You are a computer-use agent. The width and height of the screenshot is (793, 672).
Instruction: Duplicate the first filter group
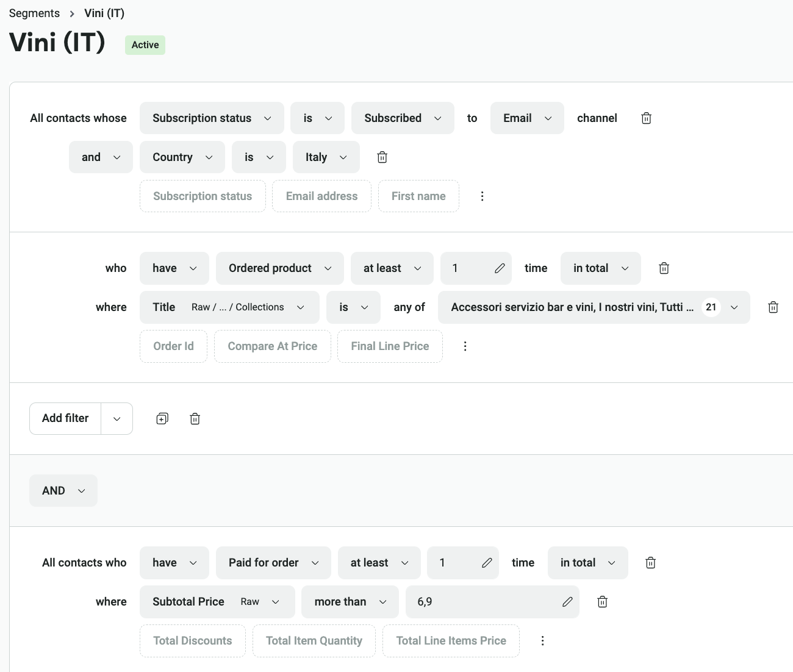tap(162, 418)
